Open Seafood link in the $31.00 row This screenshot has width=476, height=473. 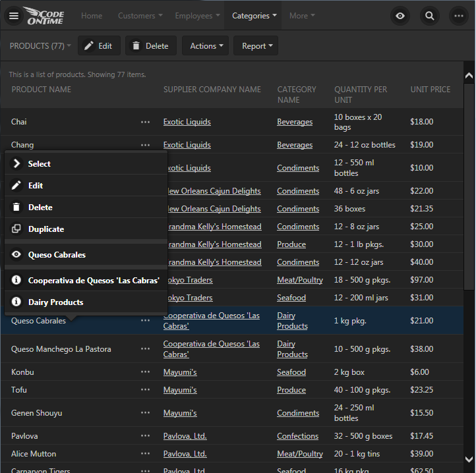point(291,298)
